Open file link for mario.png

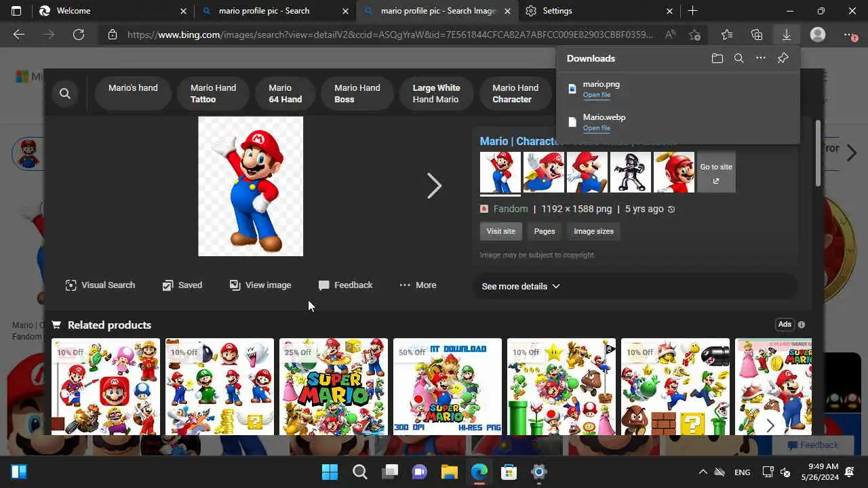point(597,95)
